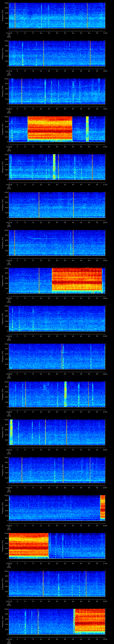Click the 45 tick on the 8:22:00 time axis
114x644 pixels.
(81, 260)
